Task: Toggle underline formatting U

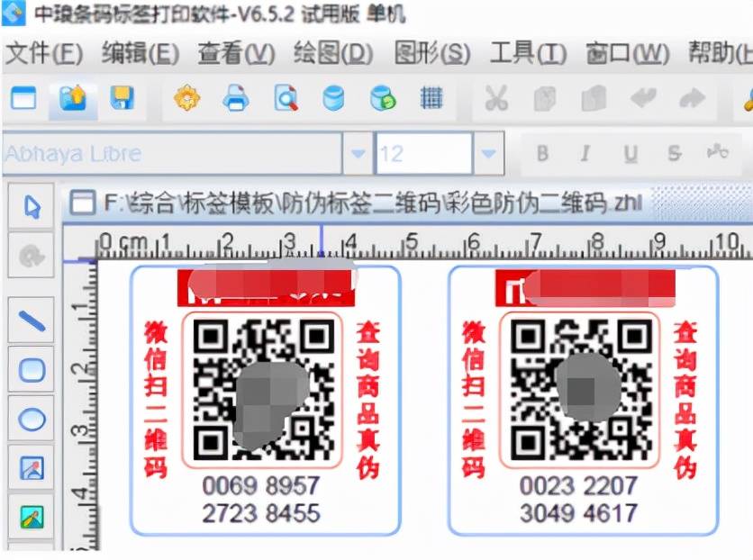Action: [631, 154]
